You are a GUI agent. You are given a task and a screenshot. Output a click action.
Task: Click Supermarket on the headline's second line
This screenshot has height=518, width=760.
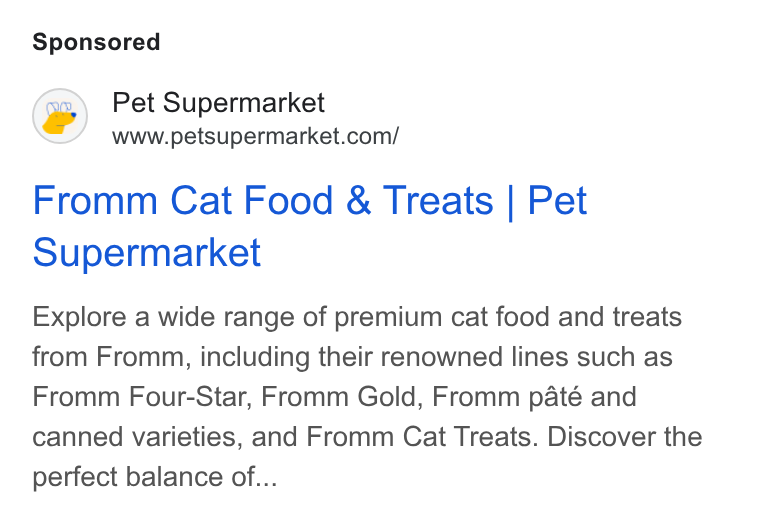[147, 252]
